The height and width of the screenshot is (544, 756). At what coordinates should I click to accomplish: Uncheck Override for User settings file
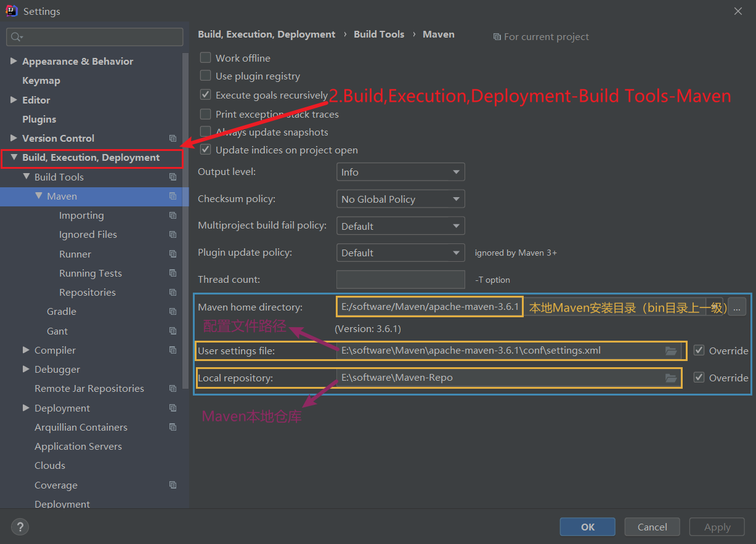point(699,351)
